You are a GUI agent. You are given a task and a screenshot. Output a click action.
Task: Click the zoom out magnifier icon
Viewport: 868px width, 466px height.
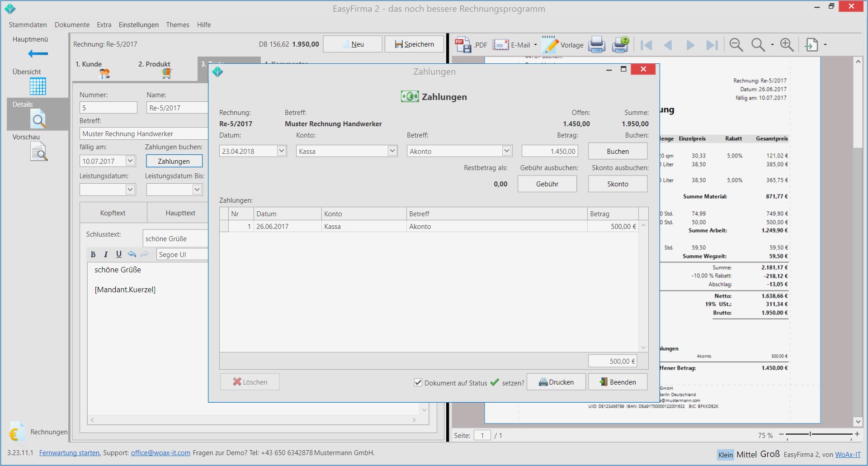click(736, 44)
